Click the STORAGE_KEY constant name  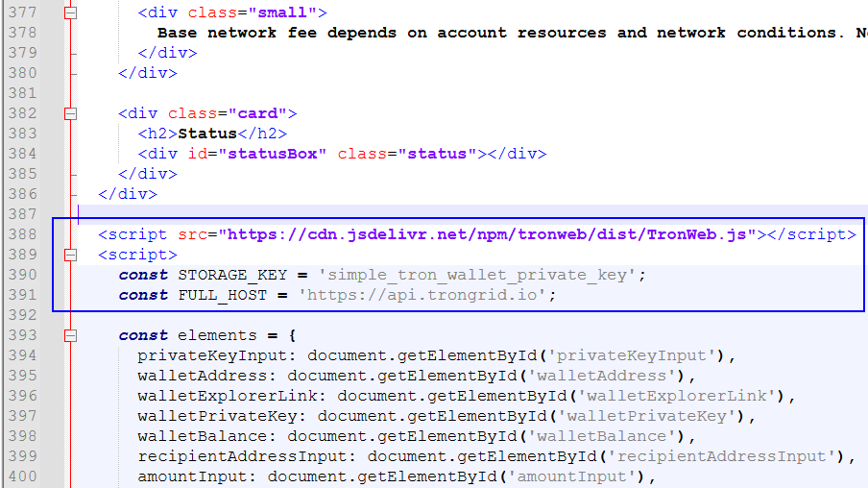pyautogui.click(x=232, y=276)
